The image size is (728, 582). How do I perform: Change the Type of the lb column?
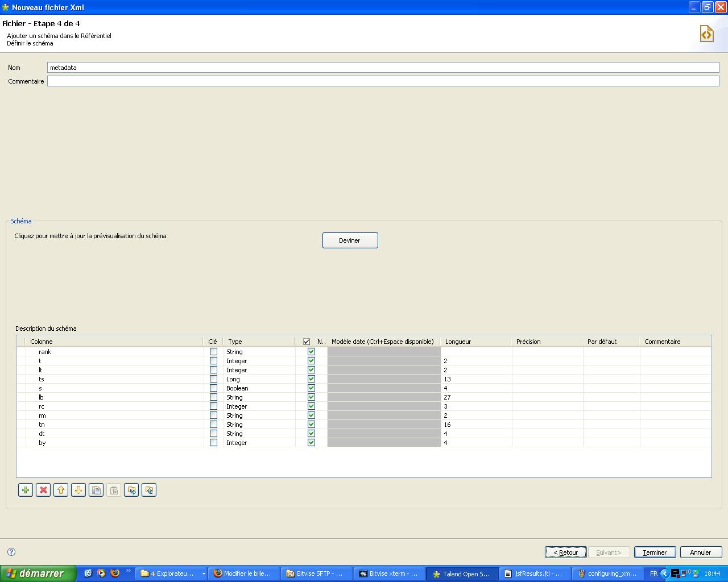[x=259, y=397]
